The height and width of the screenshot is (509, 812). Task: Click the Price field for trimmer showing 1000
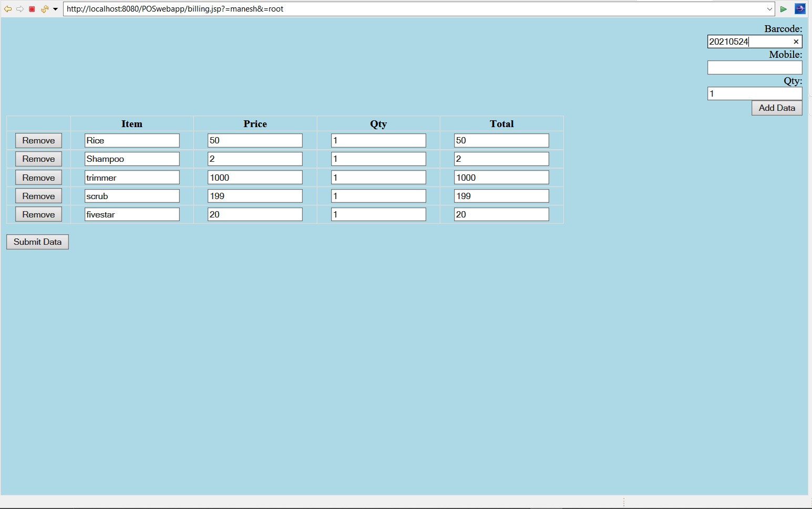coord(255,177)
